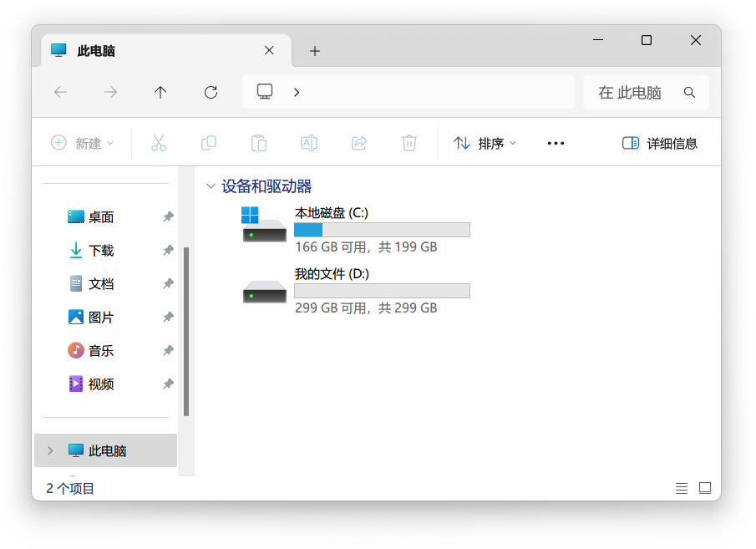This screenshot has height=549, width=756.
Task: Expand 此电脑 in the navigation tree
Action: 50,450
